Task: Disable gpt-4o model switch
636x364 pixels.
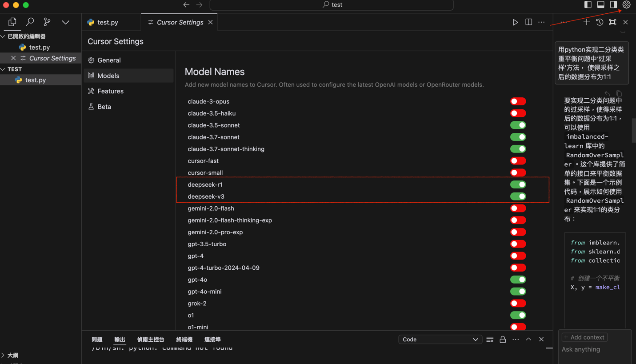Action: [x=518, y=280]
